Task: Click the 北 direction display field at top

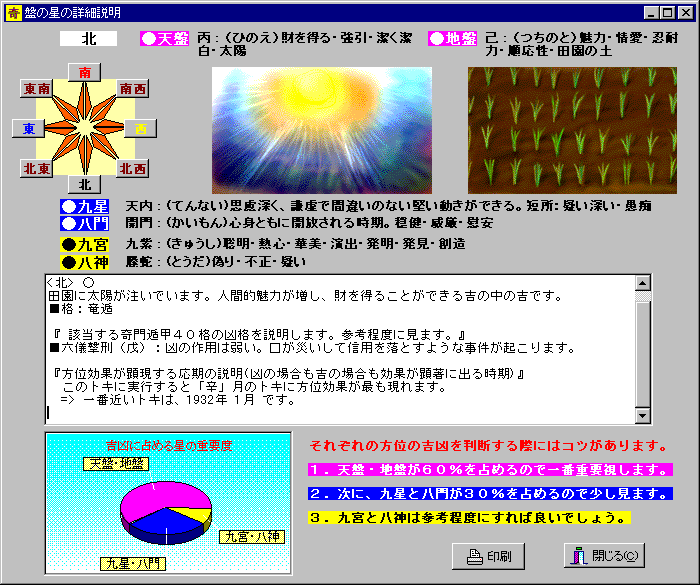Action: click(88, 38)
